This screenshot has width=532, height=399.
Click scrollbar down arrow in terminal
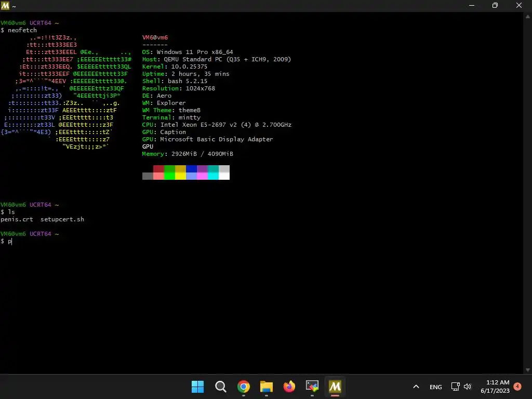pyautogui.click(x=528, y=370)
